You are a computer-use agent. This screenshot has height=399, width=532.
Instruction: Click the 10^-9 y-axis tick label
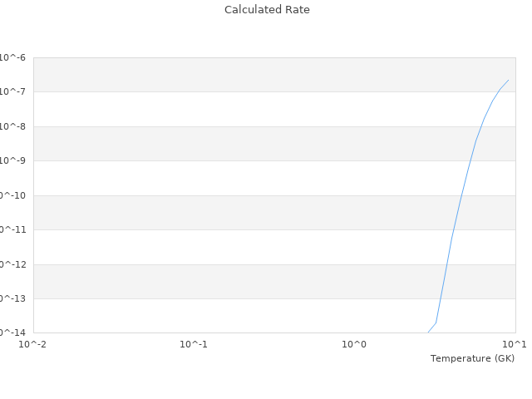click(x=12, y=160)
